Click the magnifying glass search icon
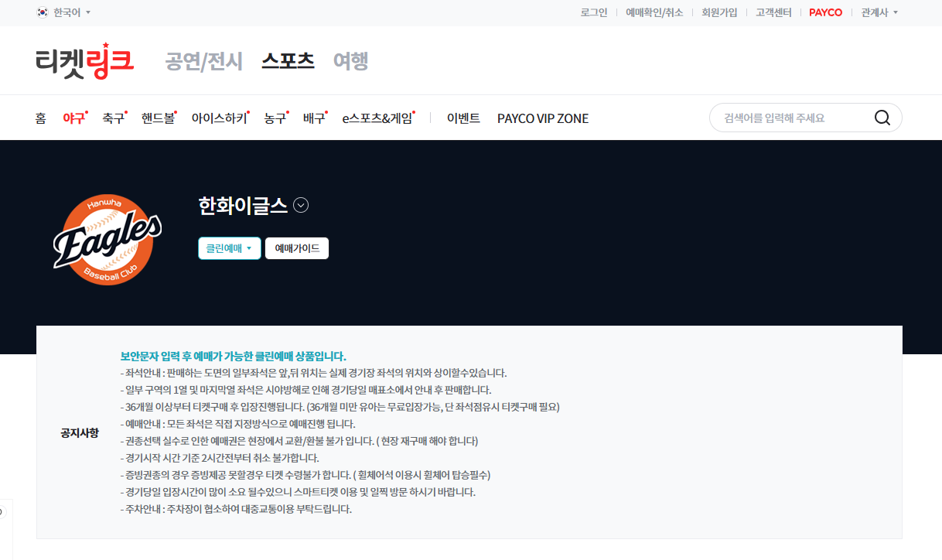This screenshot has width=942, height=560. [882, 118]
